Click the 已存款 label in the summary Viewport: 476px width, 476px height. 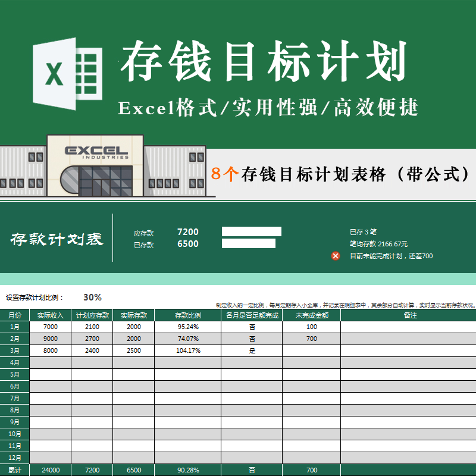(x=143, y=245)
